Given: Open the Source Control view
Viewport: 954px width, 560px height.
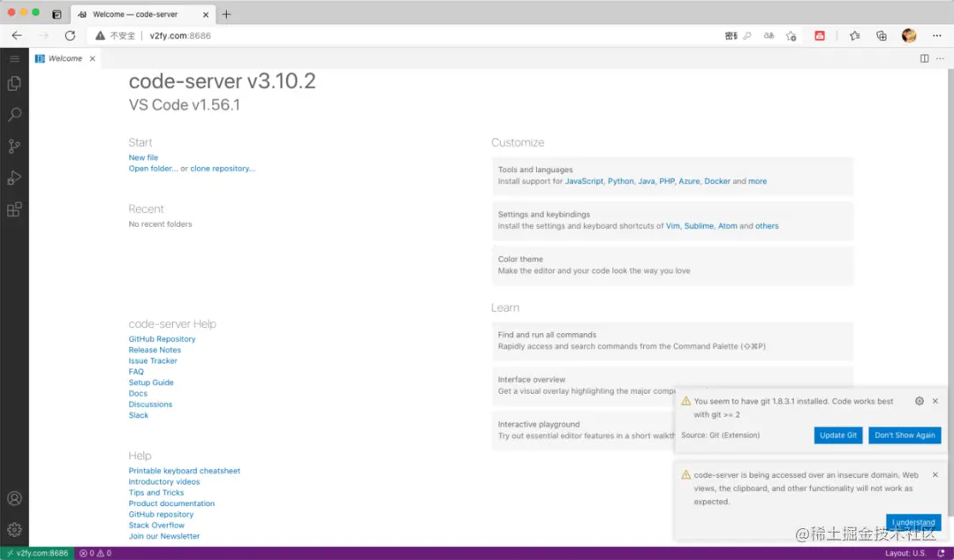Looking at the screenshot, I should [15, 146].
